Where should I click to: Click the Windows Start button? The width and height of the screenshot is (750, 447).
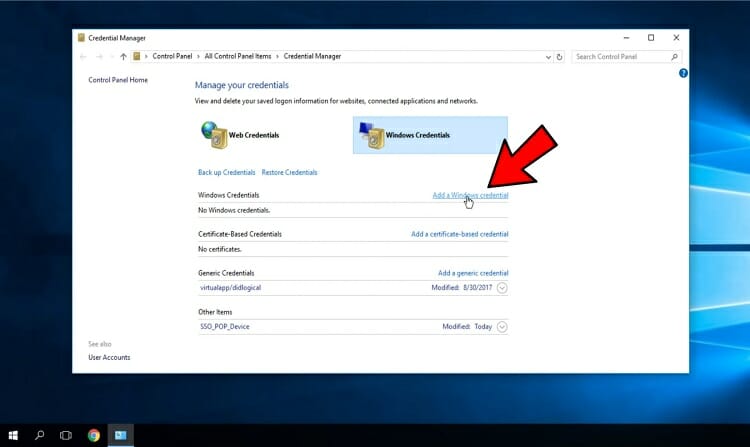tap(14, 435)
